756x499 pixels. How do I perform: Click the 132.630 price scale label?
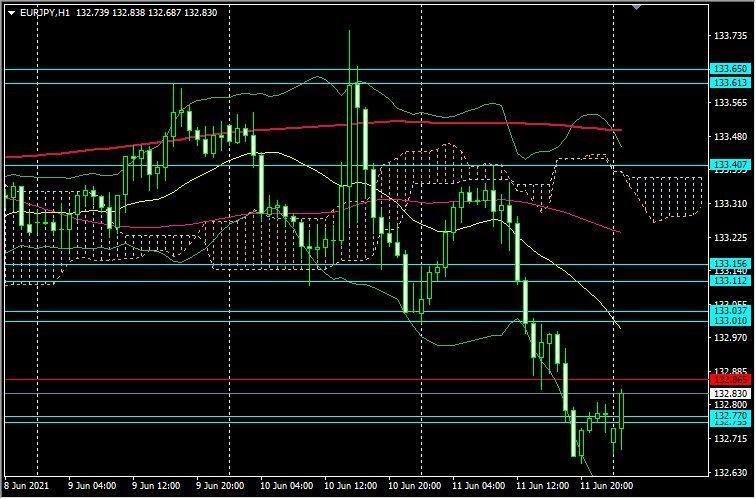coord(730,472)
